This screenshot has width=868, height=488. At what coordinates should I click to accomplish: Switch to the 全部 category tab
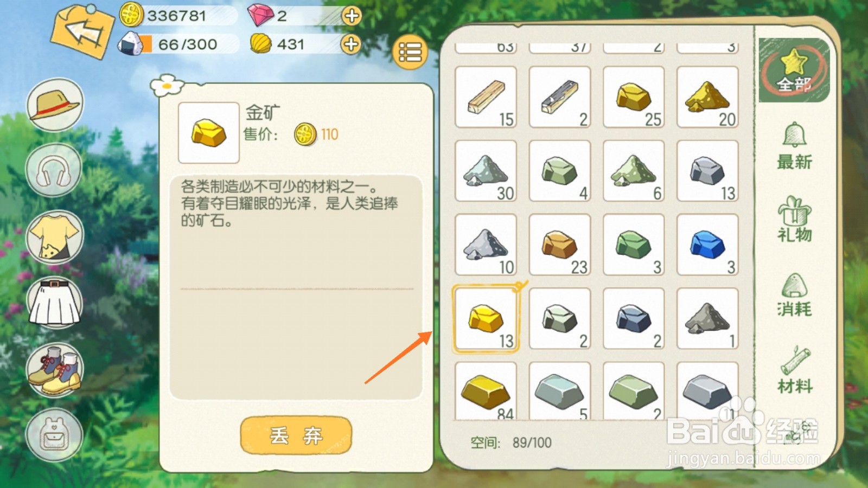794,70
